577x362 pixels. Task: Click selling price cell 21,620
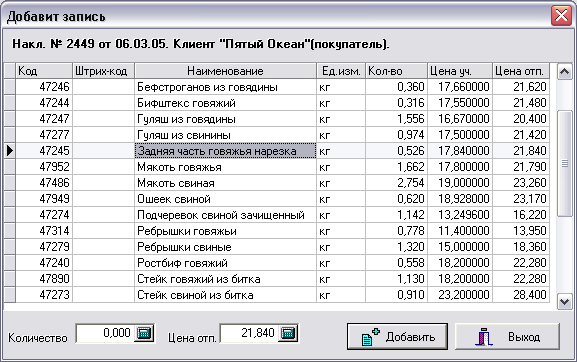point(521,87)
